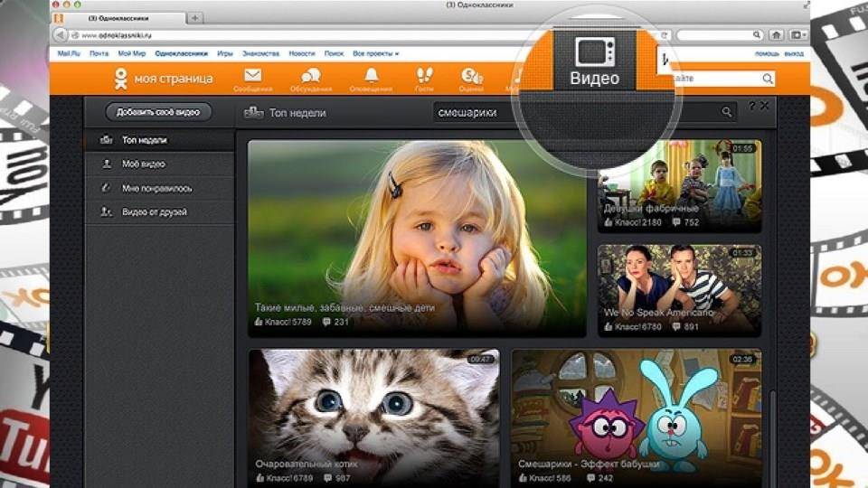Click моя страница profile link
This screenshot has width=868, height=488.
pyautogui.click(x=164, y=79)
